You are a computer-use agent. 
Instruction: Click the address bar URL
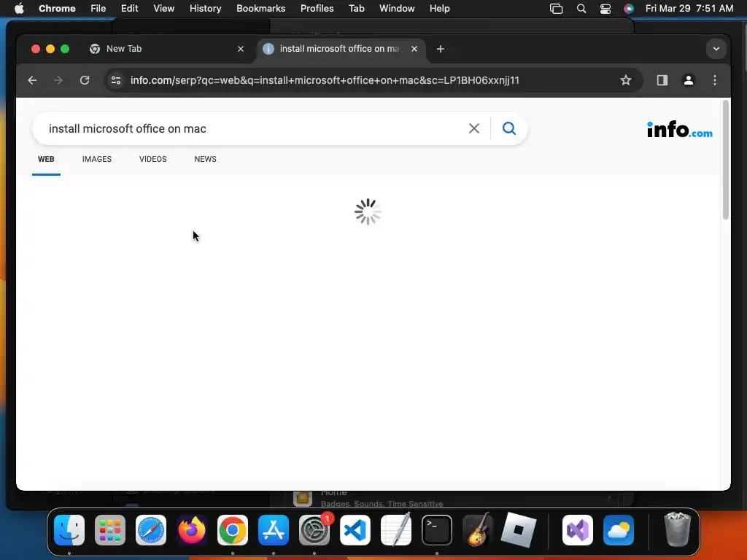(325, 80)
